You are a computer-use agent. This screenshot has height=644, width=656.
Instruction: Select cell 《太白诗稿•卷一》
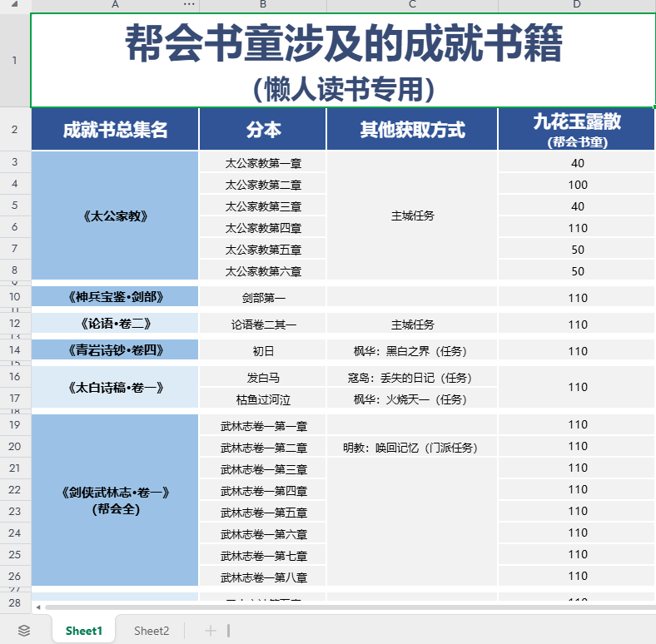pyautogui.click(x=115, y=387)
